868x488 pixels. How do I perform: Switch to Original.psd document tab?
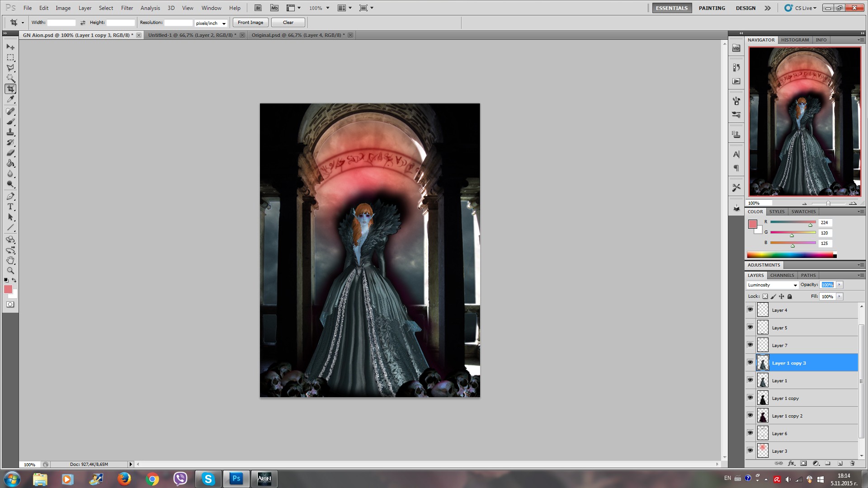click(x=298, y=35)
